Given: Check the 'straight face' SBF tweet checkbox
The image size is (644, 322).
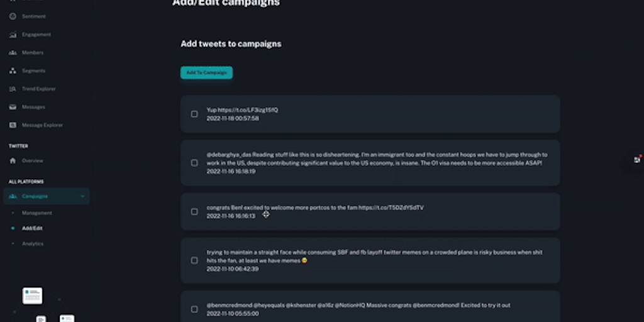Looking at the screenshot, I should click(194, 260).
